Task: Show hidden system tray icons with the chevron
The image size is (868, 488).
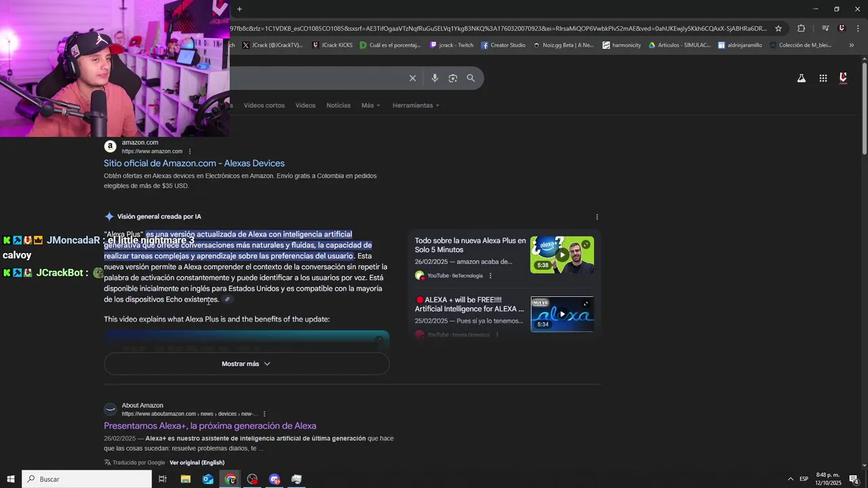Action: click(790, 479)
